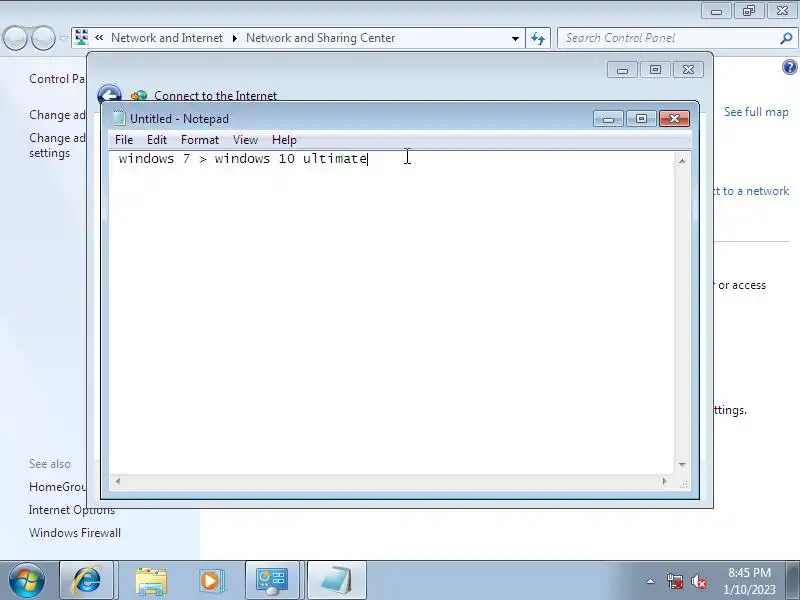Open Windows Media Player from the taskbar
Viewport: 800px width, 600px height.
click(x=211, y=581)
